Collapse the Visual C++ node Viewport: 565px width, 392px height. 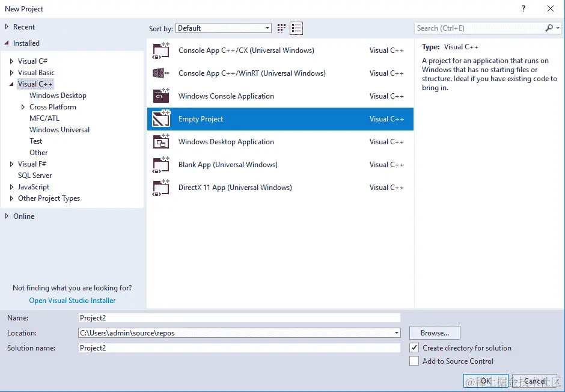click(11, 84)
